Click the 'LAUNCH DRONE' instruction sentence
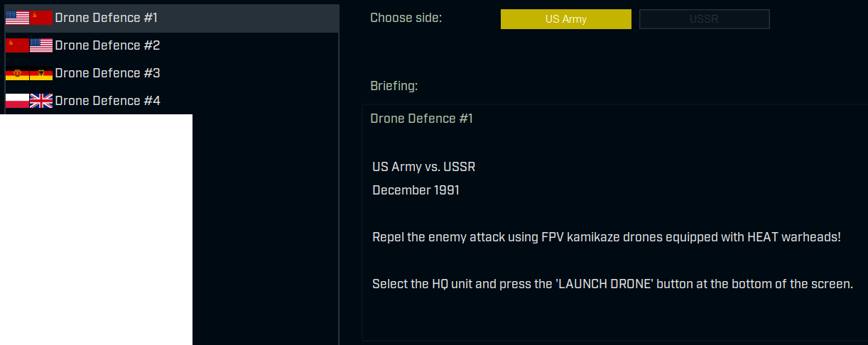 point(612,284)
